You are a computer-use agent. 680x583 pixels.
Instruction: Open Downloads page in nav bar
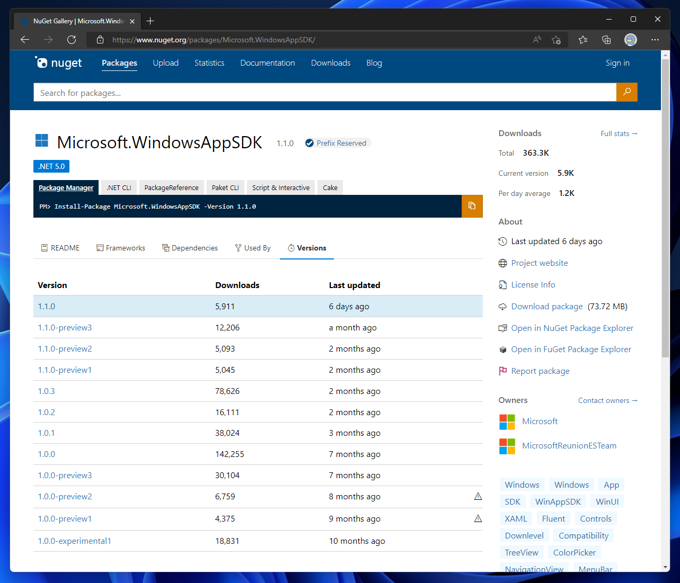point(330,63)
